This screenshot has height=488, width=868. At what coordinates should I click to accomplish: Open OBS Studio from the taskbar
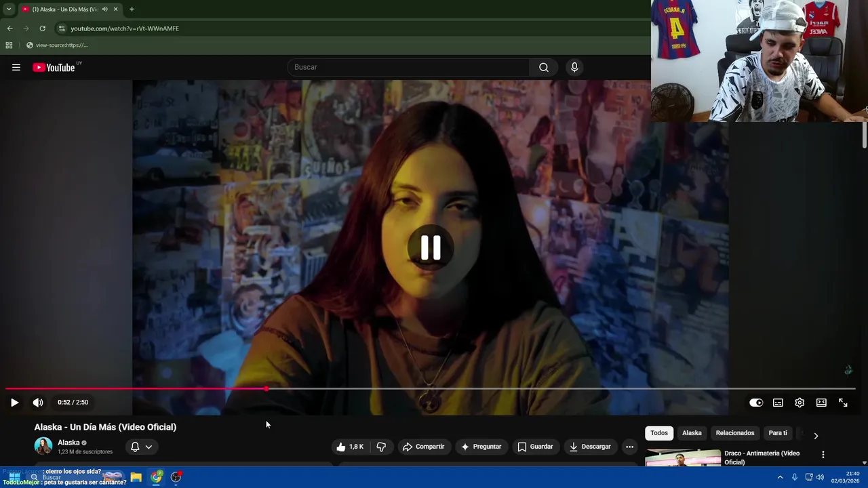pyautogui.click(x=176, y=477)
